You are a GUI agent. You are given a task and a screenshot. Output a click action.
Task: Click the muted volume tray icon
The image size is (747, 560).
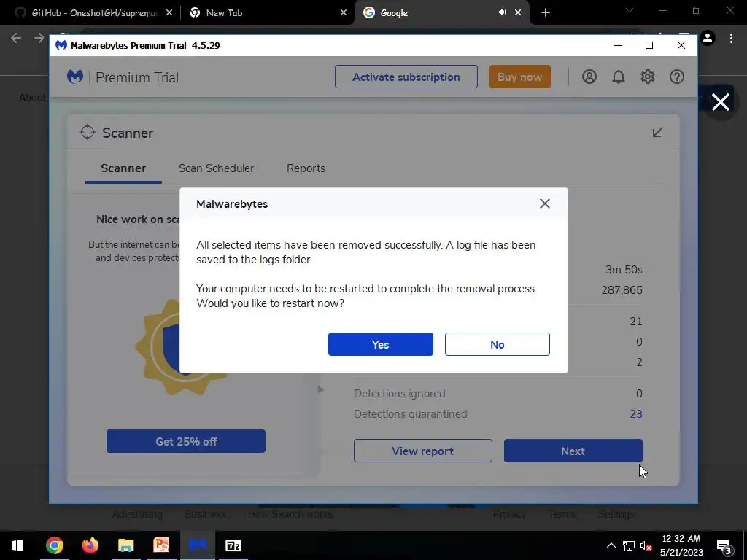coord(646,545)
